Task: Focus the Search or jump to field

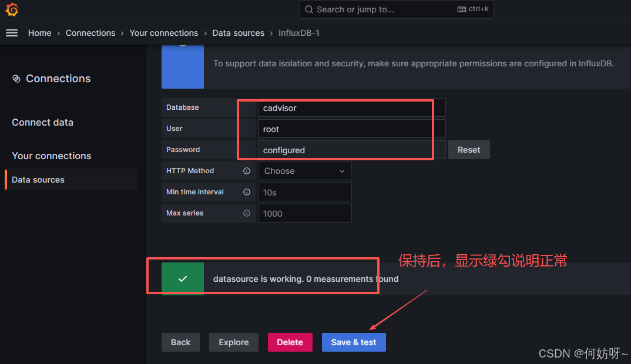Action: [x=397, y=9]
